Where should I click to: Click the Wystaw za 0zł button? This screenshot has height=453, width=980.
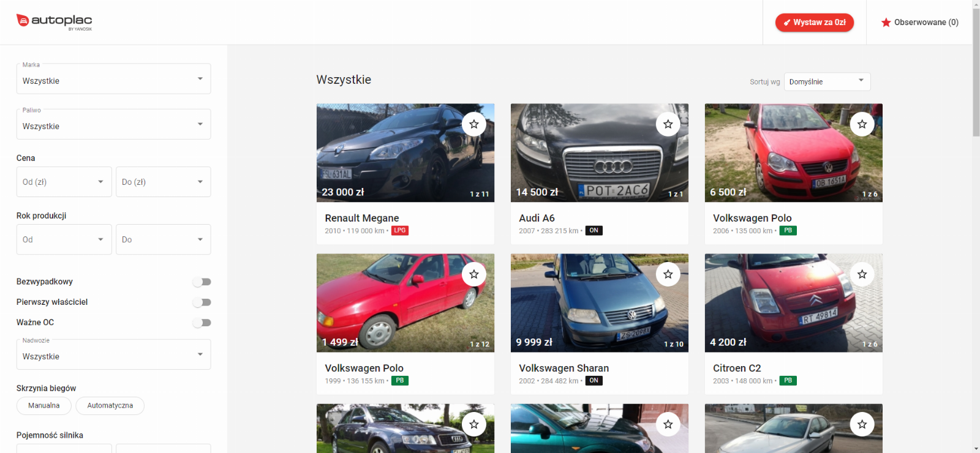pos(814,23)
